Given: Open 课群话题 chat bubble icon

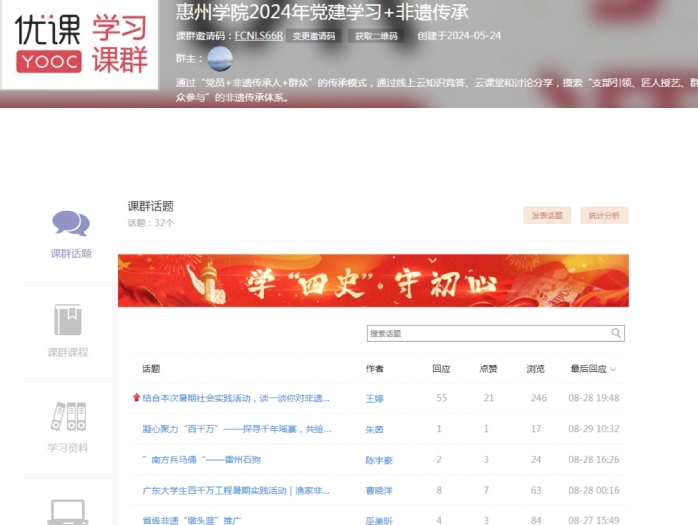Looking at the screenshot, I should [70, 223].
